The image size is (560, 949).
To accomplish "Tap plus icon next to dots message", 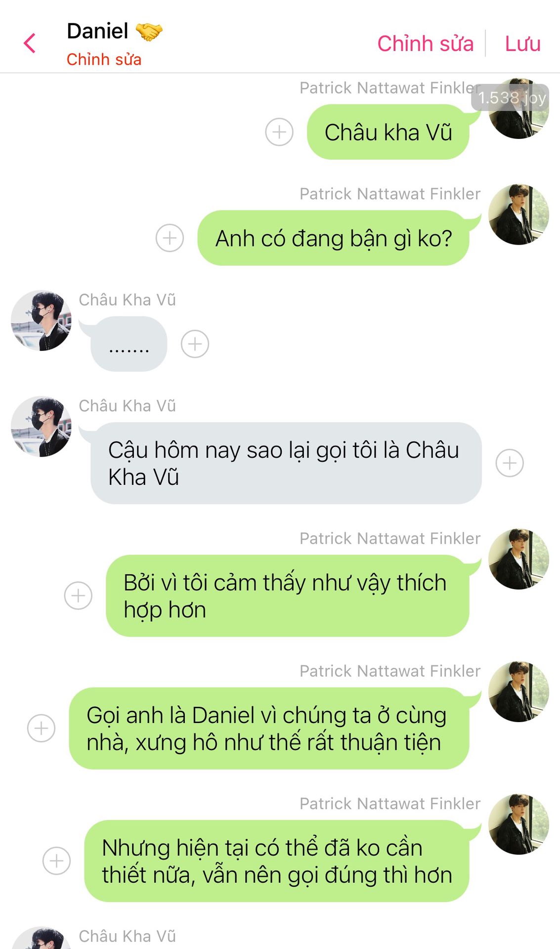I will 195,344.
